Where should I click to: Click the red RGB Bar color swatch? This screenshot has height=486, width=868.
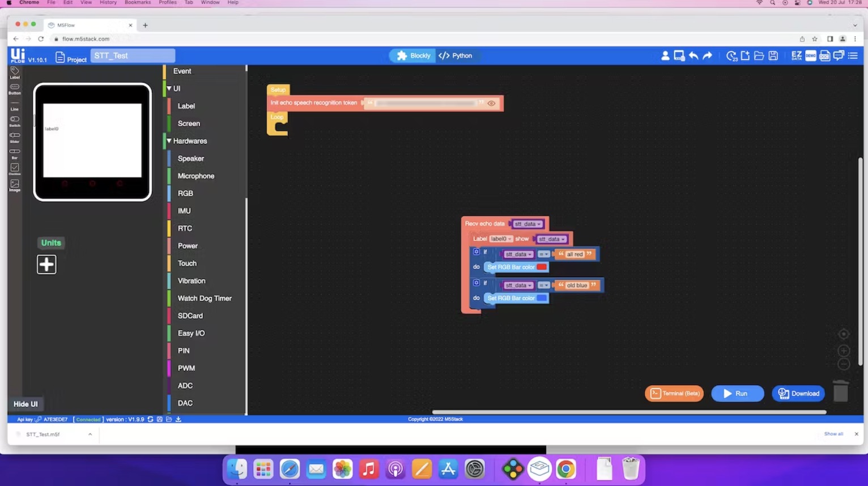coord(542,267)
